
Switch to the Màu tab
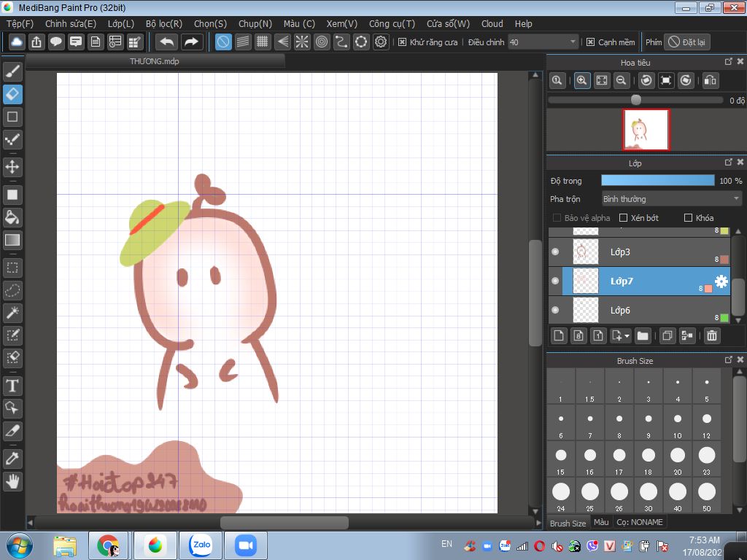click(601, 522)
